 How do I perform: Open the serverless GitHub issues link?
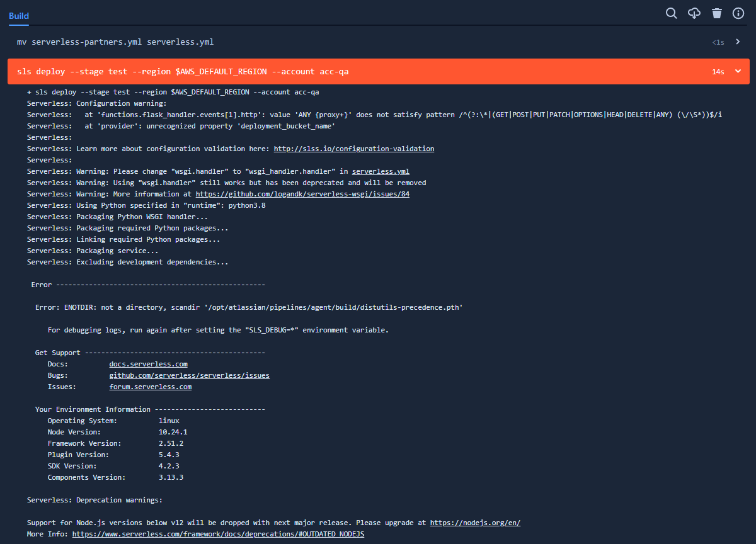[189, 375]
